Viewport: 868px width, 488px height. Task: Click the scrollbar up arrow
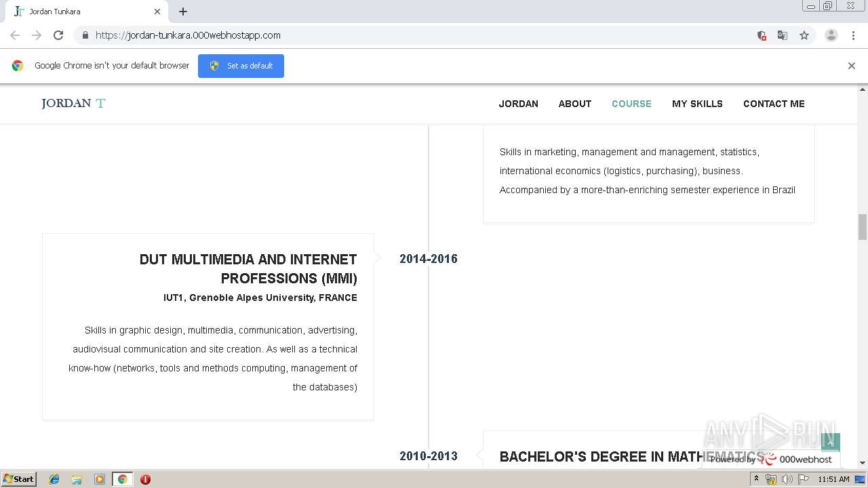click(x=863, y=89)
